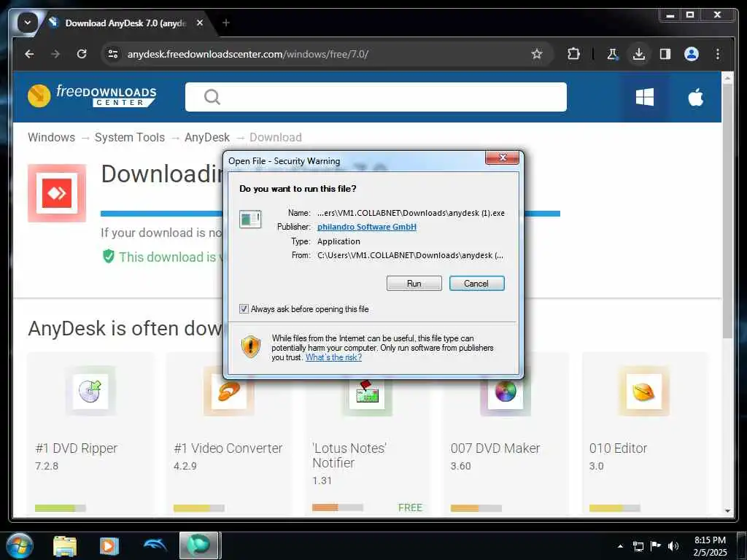The width and height of the screenshot is (747, 560).
Task: Open Windows Explorer from taskbar
Action: (65, 545)
